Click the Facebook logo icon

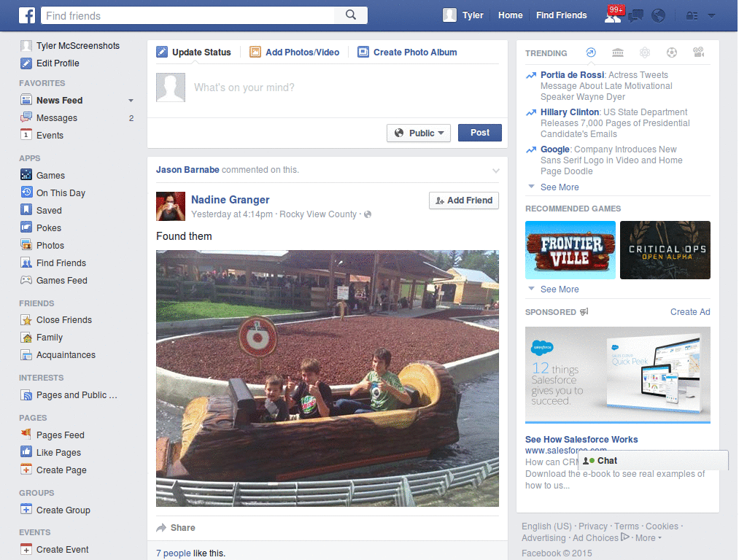[27, 15]
